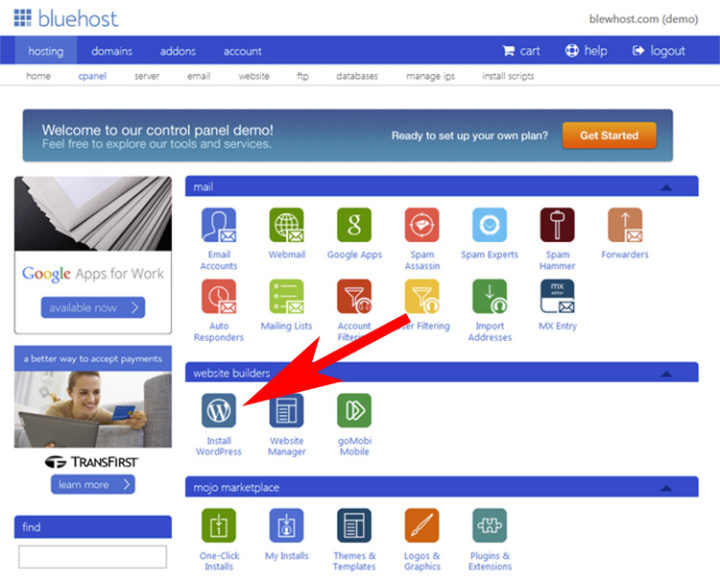The image size is (720, 585).
Task: Open the databases submenu item
Action: [357, 76]
